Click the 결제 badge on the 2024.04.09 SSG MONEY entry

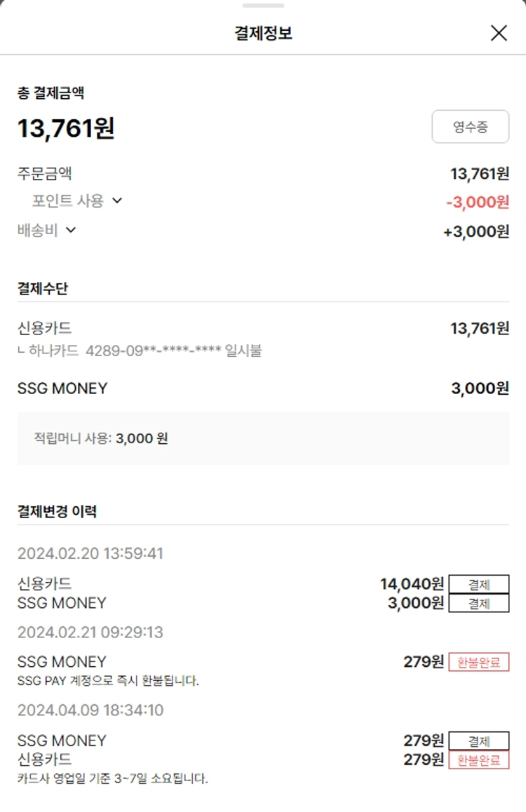pyautogui.click(x=479, y=741)
